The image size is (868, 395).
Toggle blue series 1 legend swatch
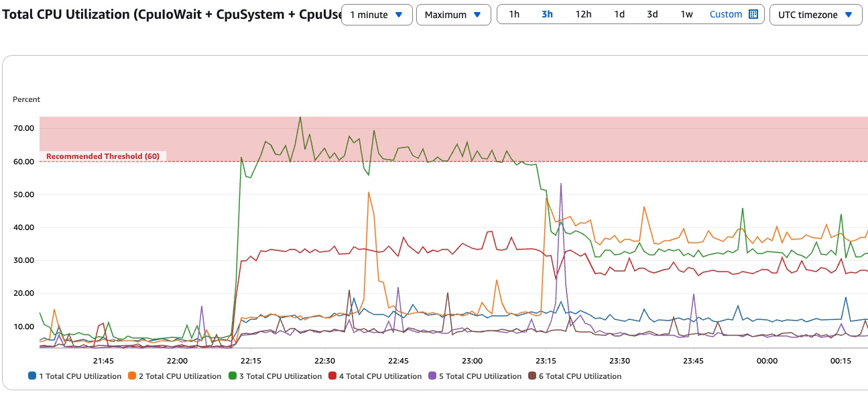[x=32, y=376]
